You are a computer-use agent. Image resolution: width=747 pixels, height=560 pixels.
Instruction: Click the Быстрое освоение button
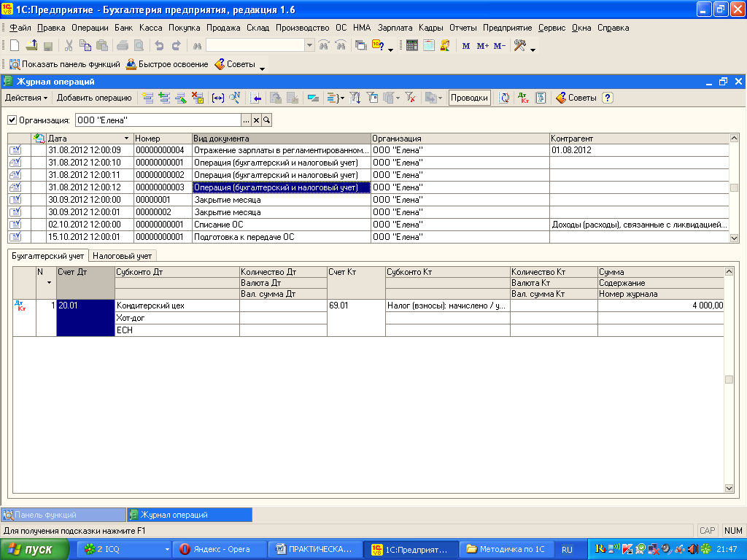pyautogui.click(x=167, y=64)
